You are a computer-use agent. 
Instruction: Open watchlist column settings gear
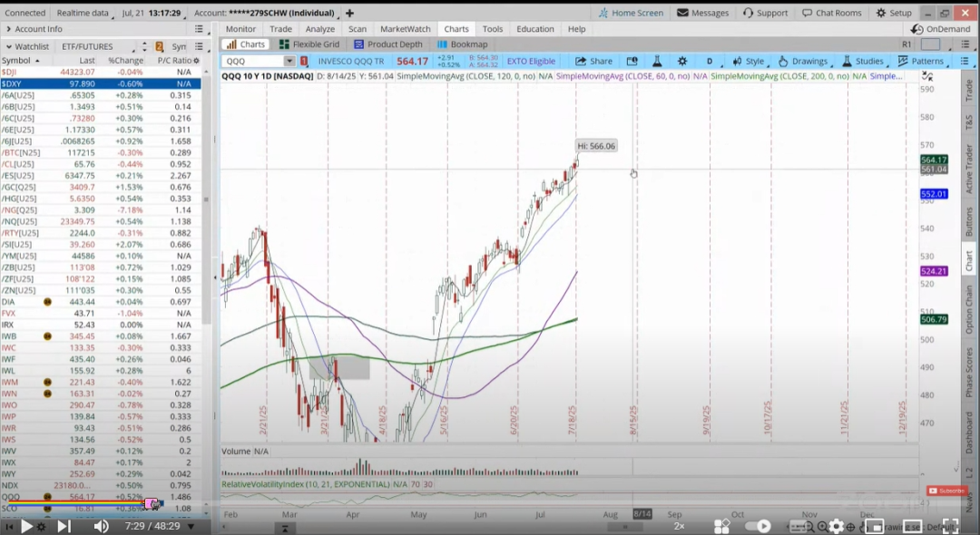pyautogui.click(x=196, y=61)
